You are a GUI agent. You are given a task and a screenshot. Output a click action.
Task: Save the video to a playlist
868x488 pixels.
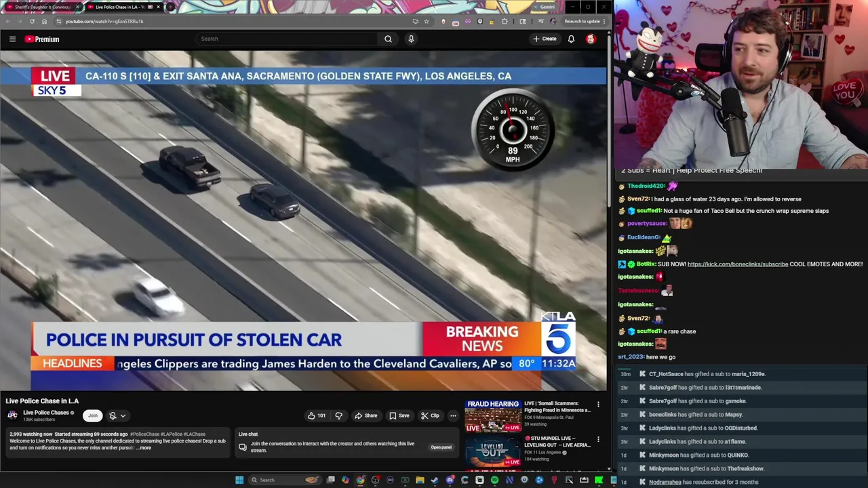point(398,415)
